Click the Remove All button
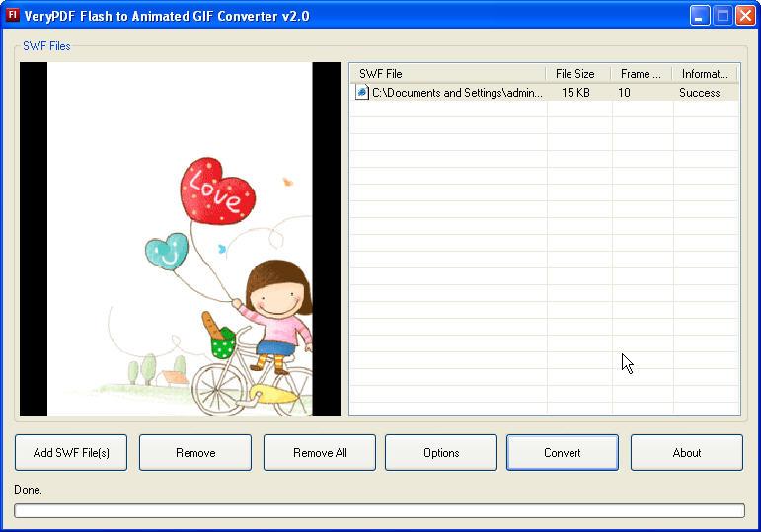 320,452
